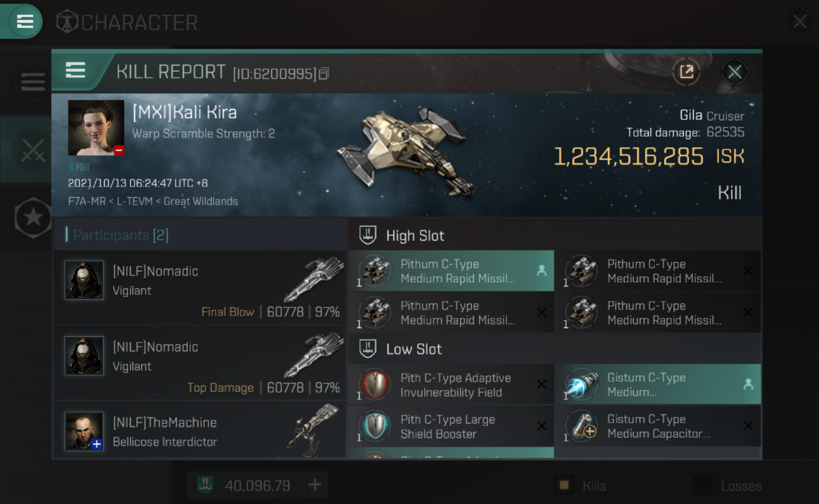Toggle the Kills filter checkbox
The height and width of the screenshot is (504, 819).
564,485
